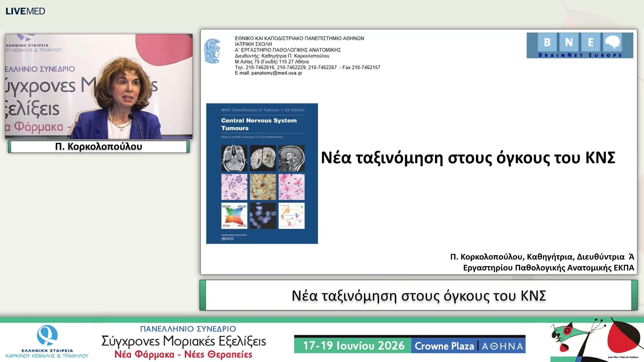This screenshot has width=644, height=362.
Task: Click the ΑΘΗΝΑ text in banner
Action: (x=502, y=346)
